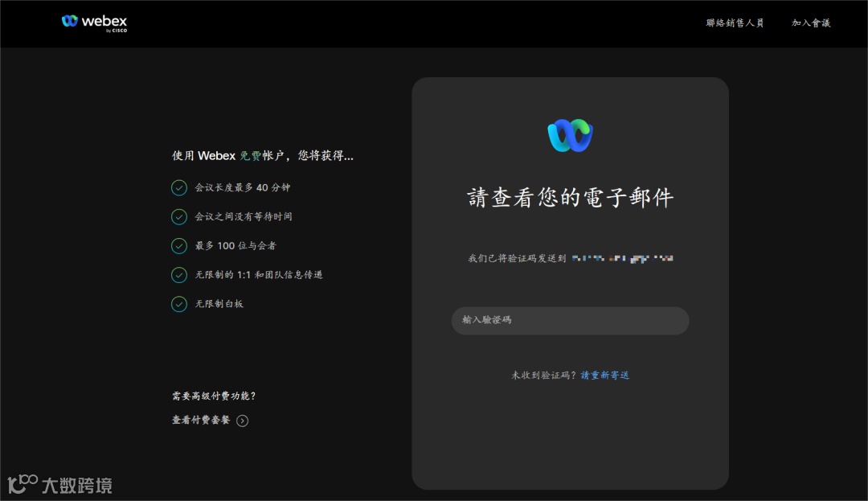The height and width of the screenshot is (501, 868).
Task: Focus the 輸入驗證碼 input field
Action: [570, 321]
